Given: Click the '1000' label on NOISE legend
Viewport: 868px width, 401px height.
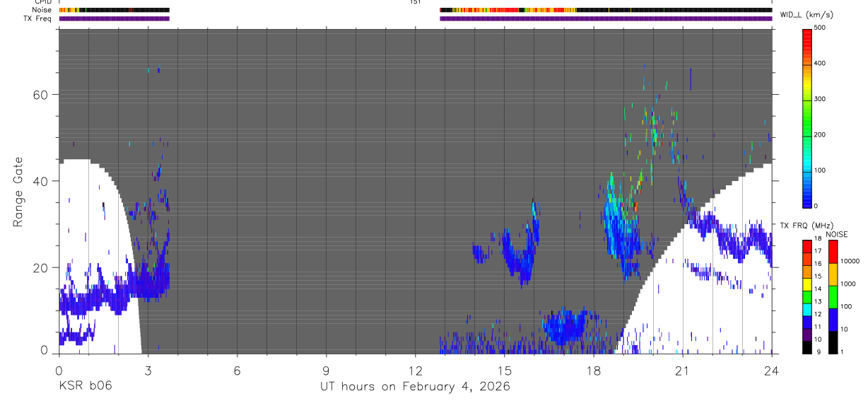Looking at the screenshot, I should click(x=848, y=284).
